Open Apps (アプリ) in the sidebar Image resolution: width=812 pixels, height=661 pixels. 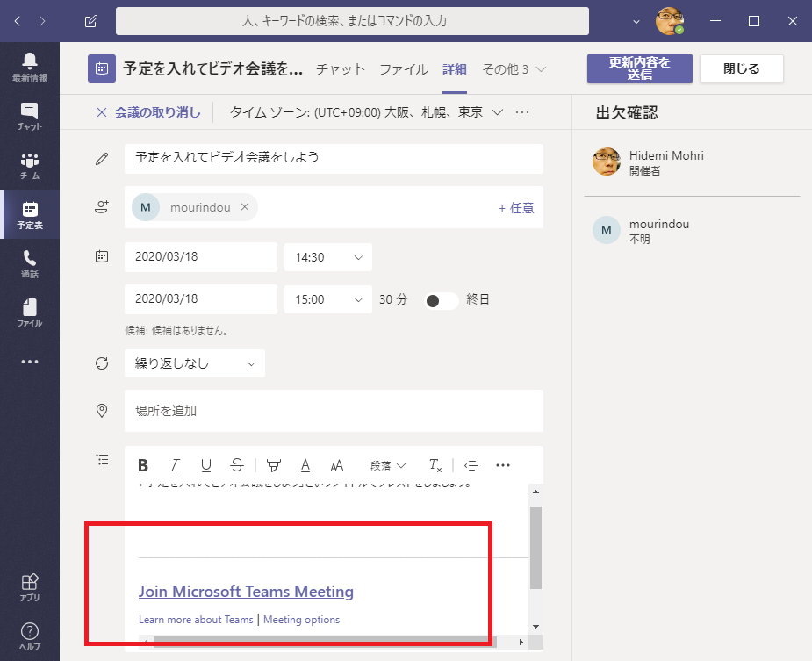30,586
